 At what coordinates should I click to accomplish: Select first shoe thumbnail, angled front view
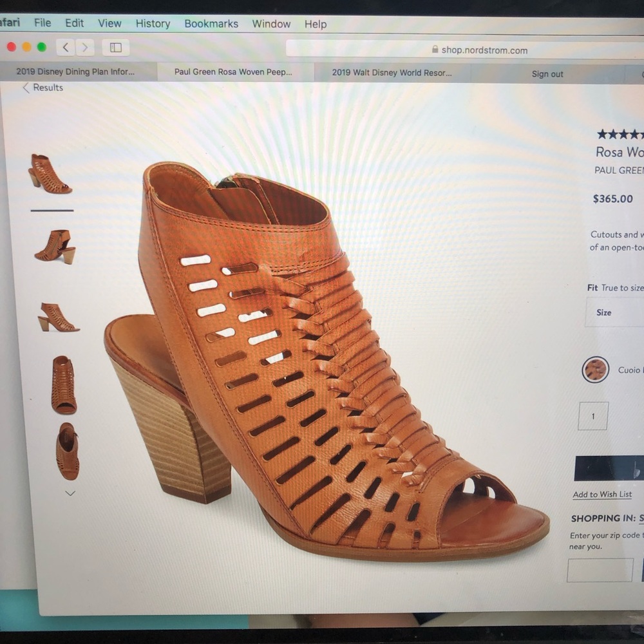pyautogui.click(x=50, y=174)
